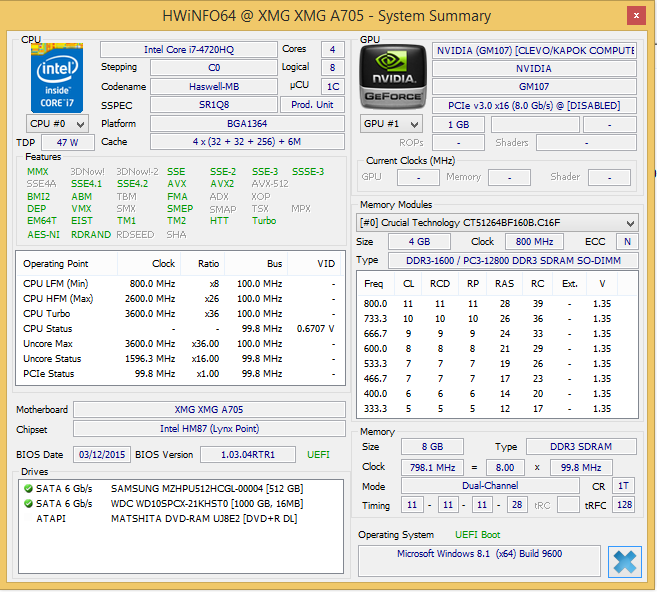This screenshot has height=592, width=657.
Task: Click the 8 GB memory size field
Action: point(432,447)
